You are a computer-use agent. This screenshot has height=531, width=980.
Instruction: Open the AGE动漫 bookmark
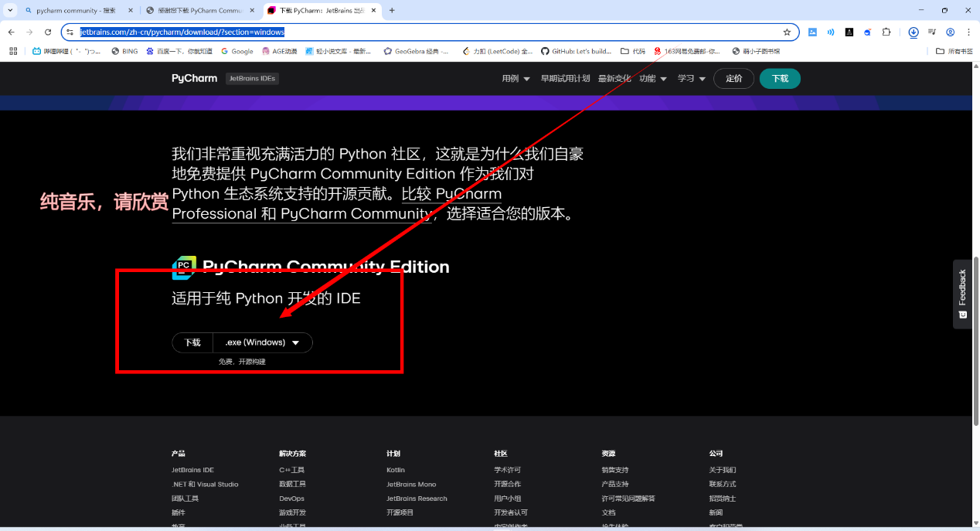279,51
